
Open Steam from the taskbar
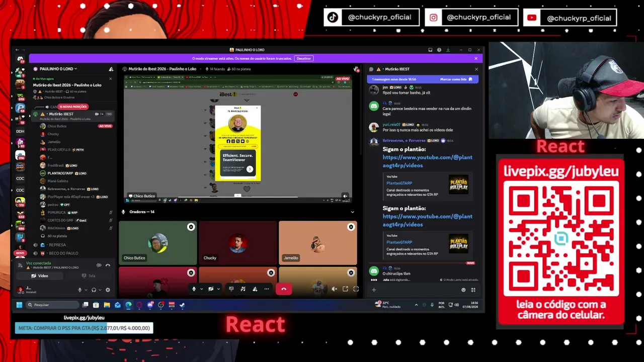point(182,305)
